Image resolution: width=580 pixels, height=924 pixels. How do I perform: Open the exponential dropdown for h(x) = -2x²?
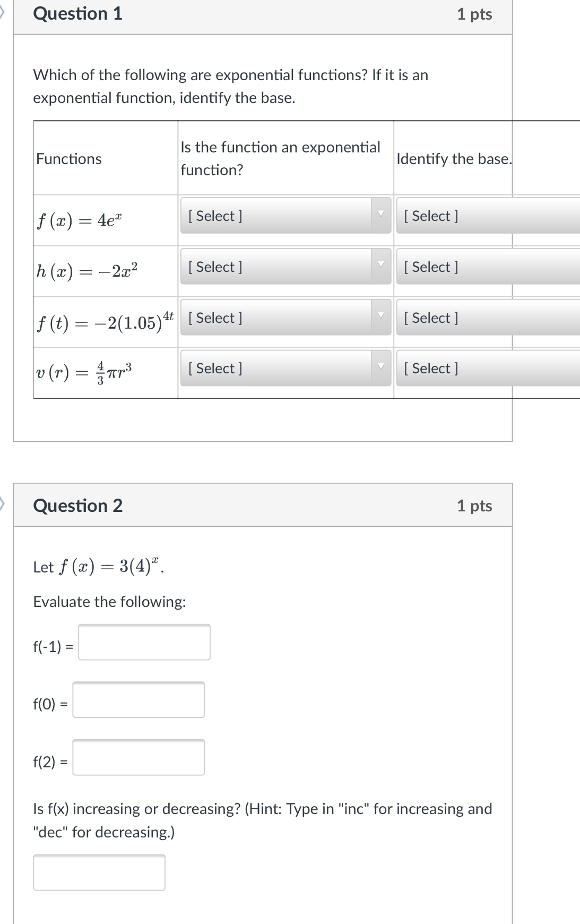pos(285,267)
